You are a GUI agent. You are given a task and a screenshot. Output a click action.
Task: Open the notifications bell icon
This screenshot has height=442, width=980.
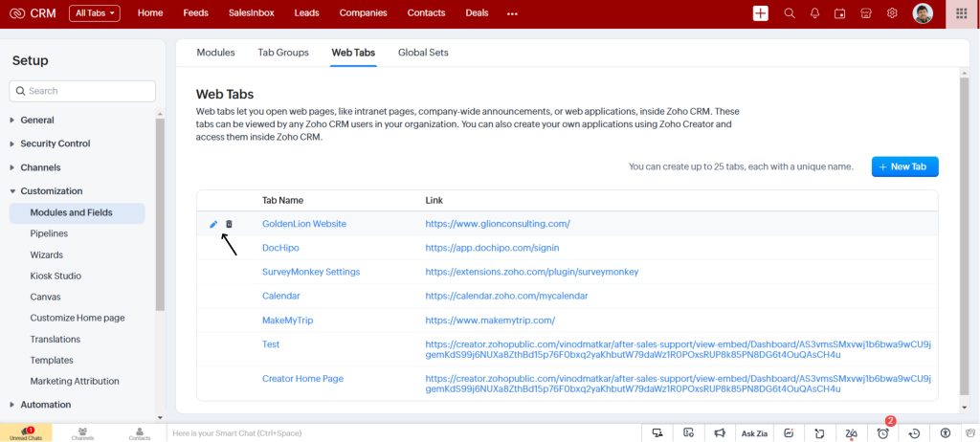pyautogui.click(x=815, y=13)
